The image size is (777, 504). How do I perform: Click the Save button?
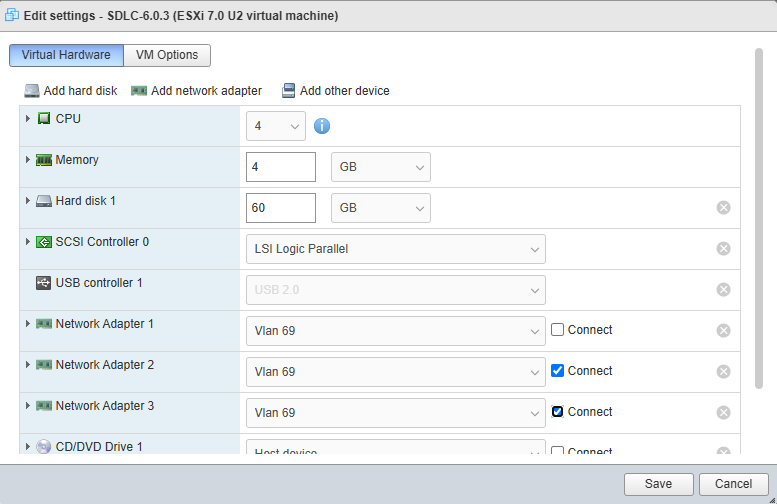point(658,484)
